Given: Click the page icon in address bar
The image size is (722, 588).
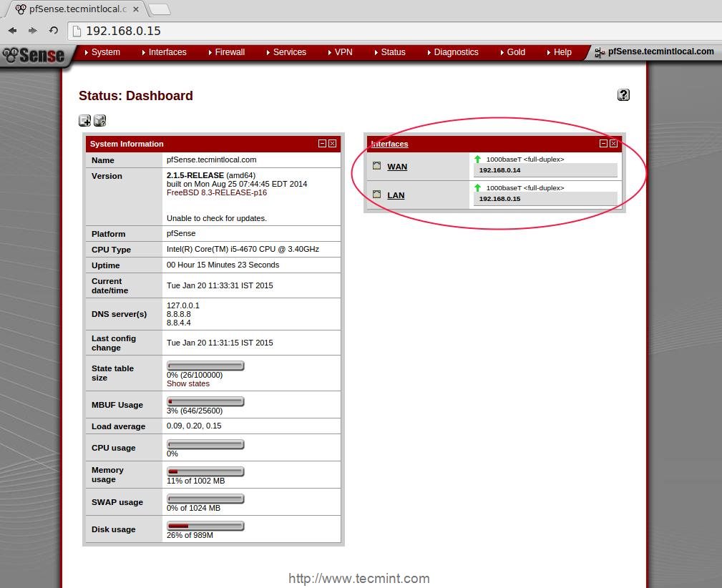Looking at the screenshot, I should [77, 31].
